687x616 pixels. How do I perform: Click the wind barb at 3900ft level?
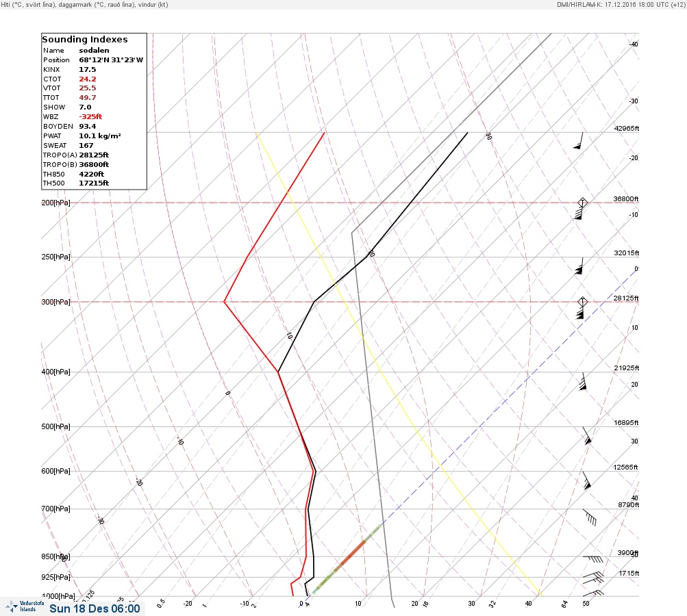point(593,559)
